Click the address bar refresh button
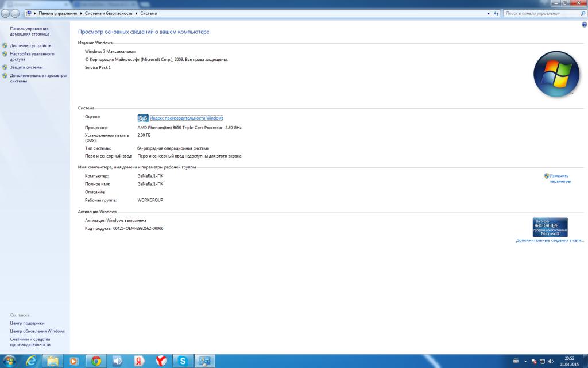588x368 pixels. [x=496, y=14]
